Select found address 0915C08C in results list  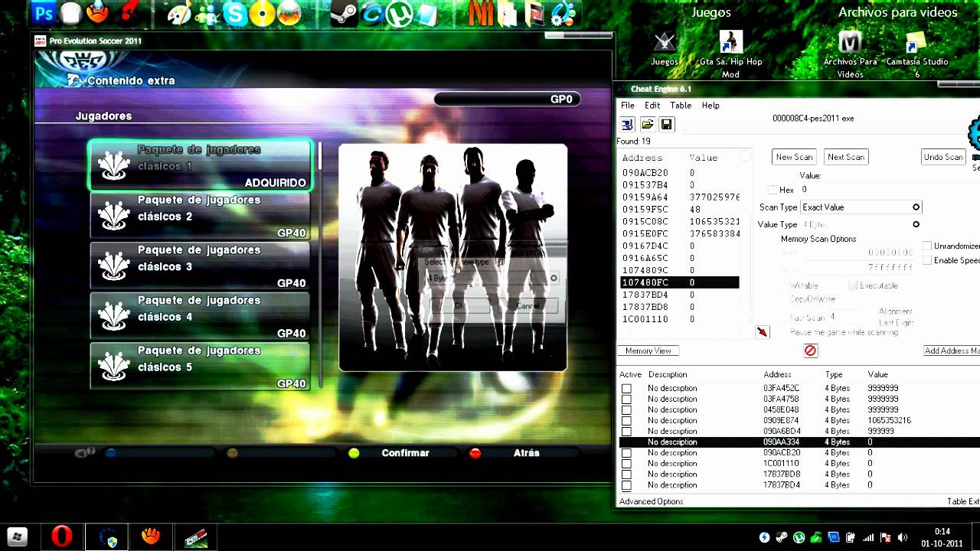coord(680,221)
